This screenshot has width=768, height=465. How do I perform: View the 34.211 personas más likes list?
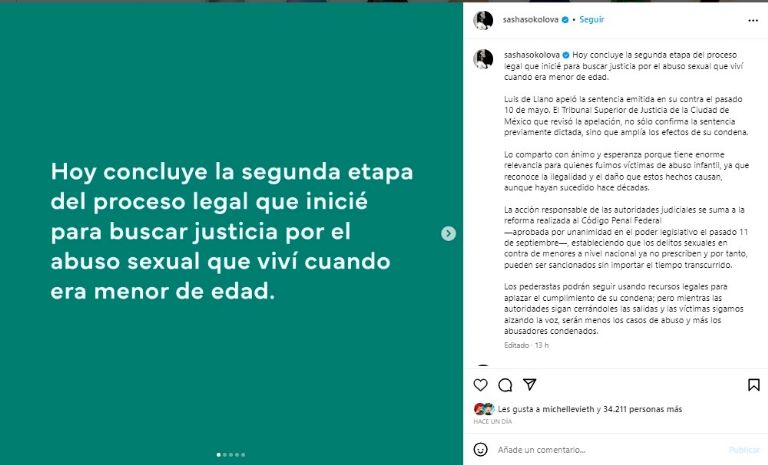643,409
